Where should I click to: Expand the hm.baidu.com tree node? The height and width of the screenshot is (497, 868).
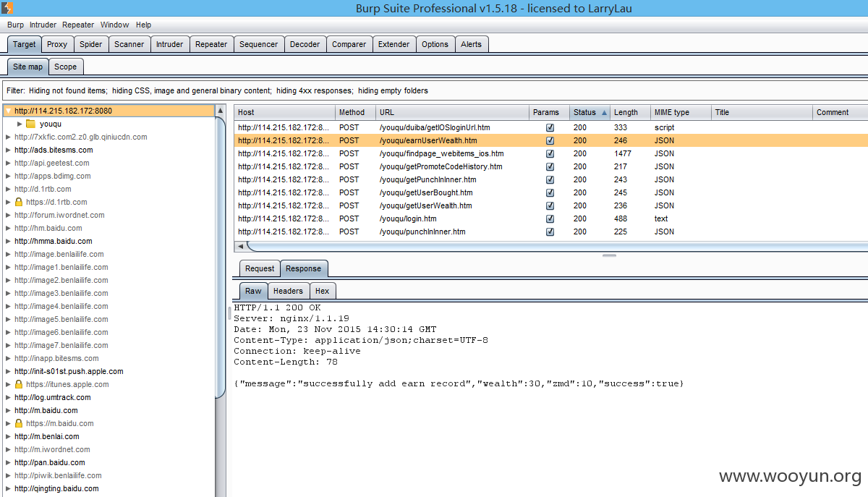tap(8, 228)
